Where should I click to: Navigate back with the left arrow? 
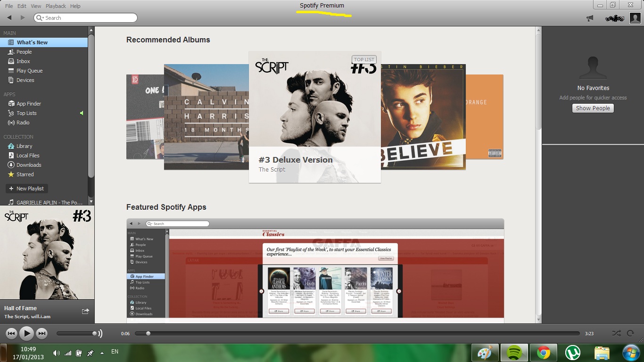9,18
